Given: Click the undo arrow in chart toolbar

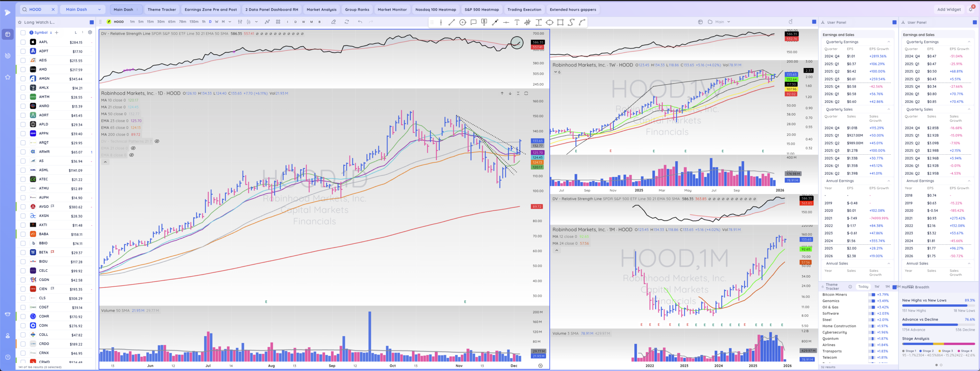Looking at the screenshot, I should pos(360,22).
